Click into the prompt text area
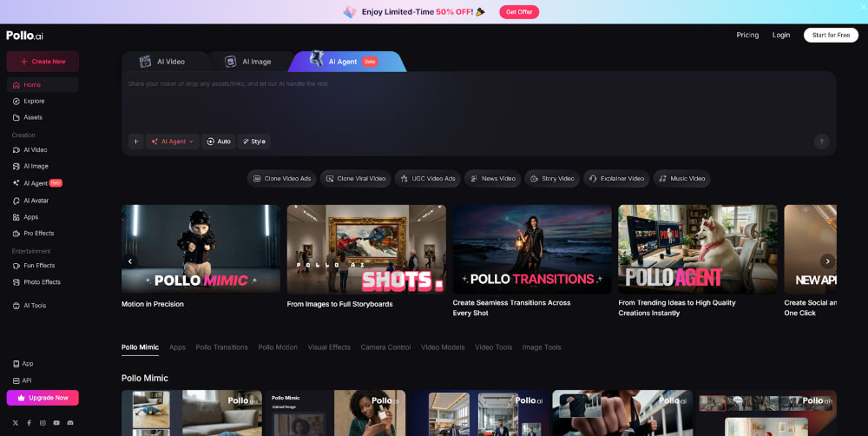 pos(479,102)
